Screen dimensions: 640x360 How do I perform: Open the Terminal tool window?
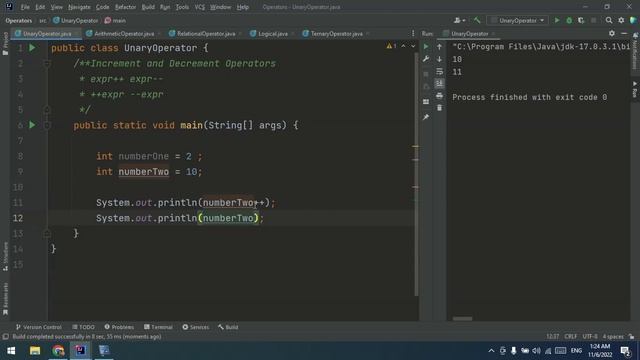158,327
